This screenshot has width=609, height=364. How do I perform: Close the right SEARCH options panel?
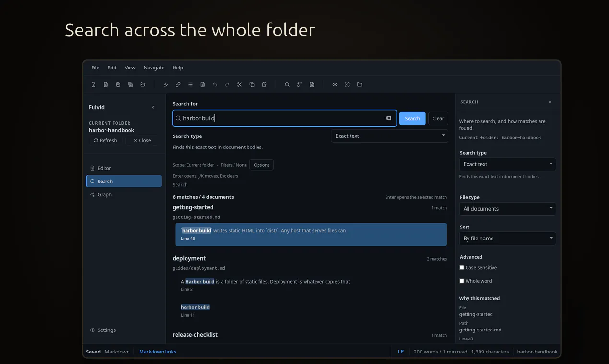click(x=550, y=102)
